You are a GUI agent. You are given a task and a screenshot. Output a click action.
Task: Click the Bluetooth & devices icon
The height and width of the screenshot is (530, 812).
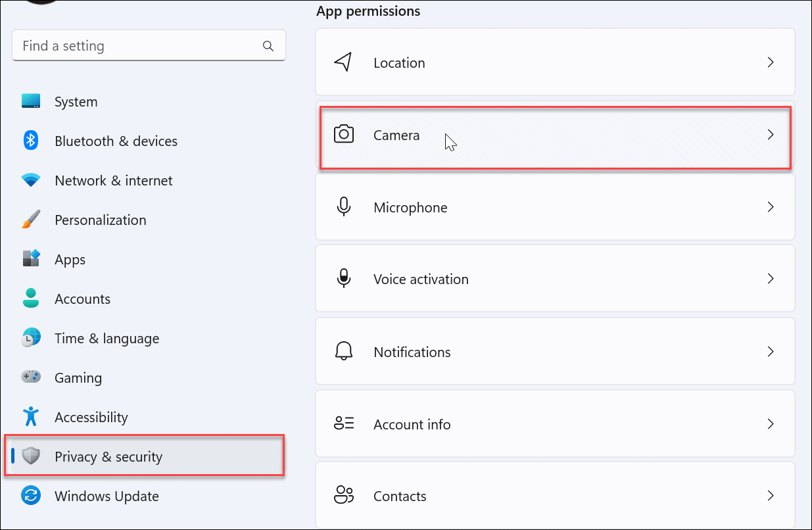click(31, 141)
